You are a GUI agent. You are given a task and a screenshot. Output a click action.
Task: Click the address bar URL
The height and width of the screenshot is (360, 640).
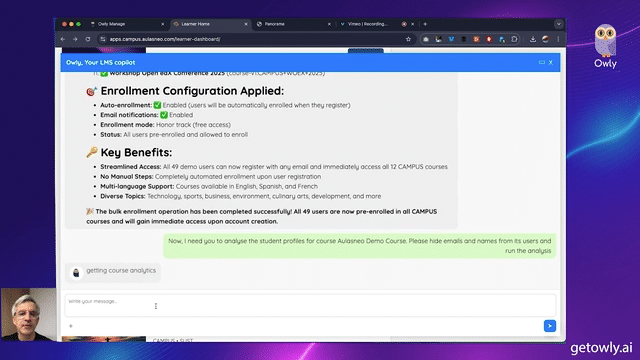165,39
